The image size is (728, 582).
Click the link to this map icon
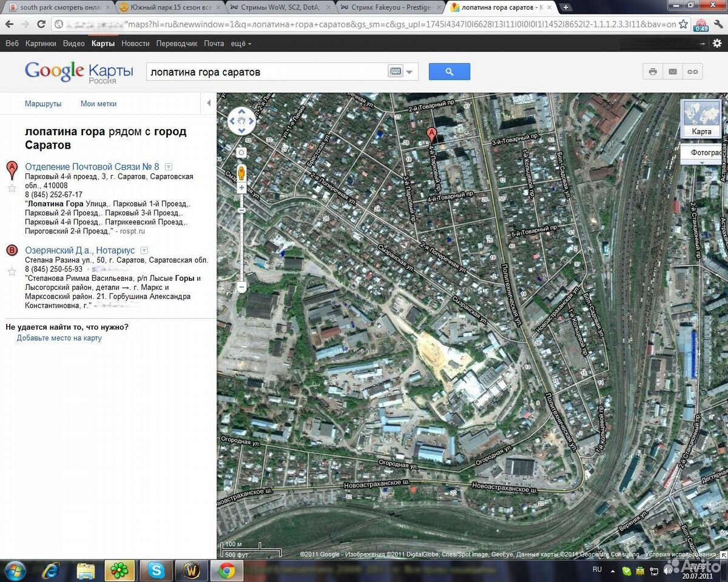pyautogui.click(x=692, y=72)
